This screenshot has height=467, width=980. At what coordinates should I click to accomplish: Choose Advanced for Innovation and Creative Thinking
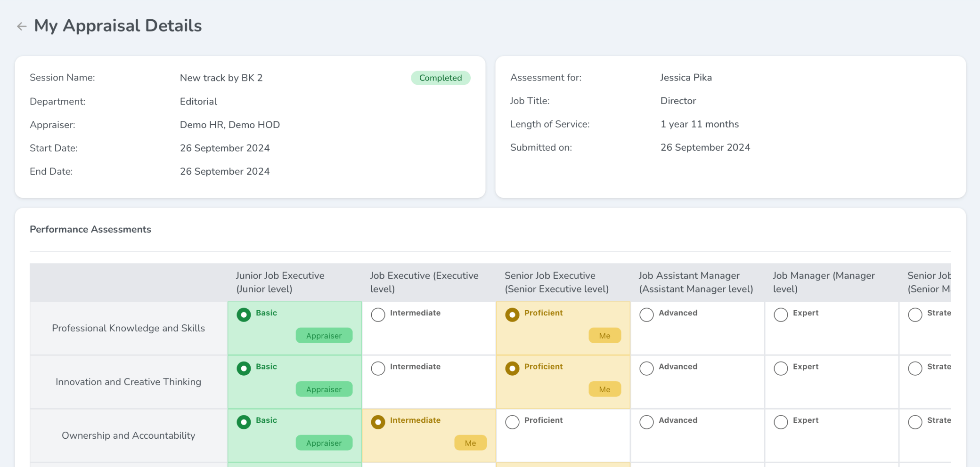646,368
